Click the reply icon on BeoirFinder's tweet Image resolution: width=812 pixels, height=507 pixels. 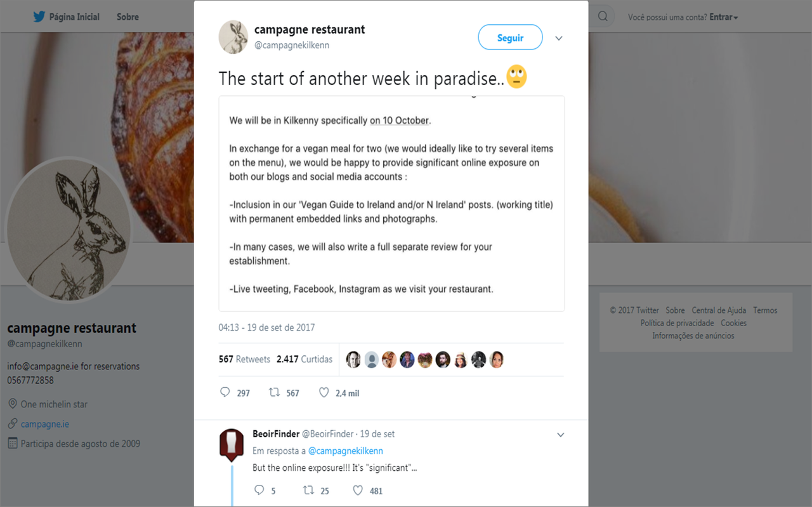259,491
